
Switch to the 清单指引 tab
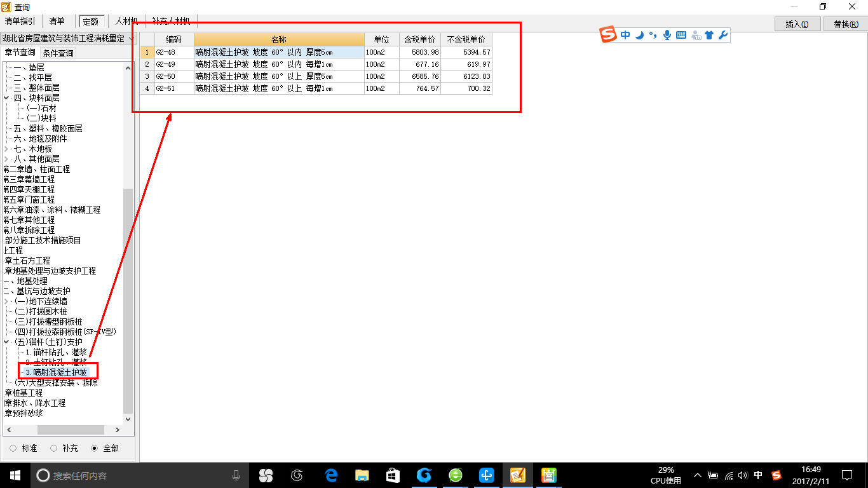tap(20, 22)
